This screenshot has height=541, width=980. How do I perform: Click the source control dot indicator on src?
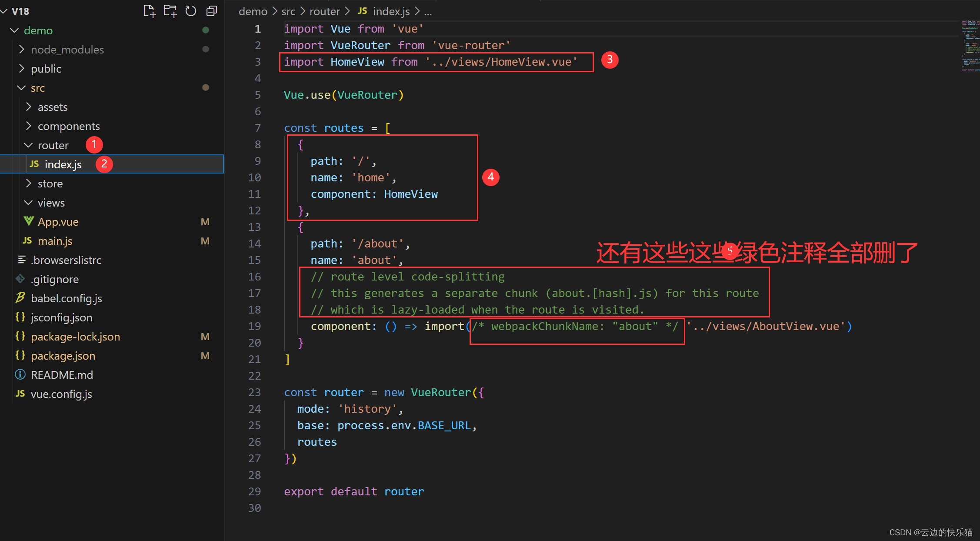pos(204,87)
